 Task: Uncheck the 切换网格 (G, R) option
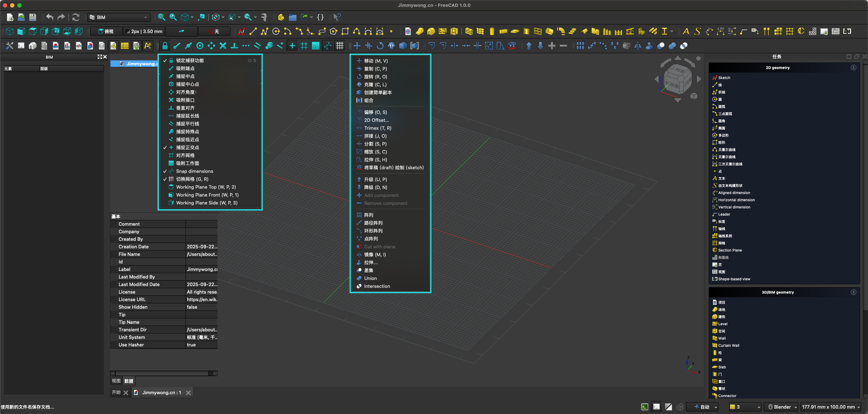pos(192,179)
